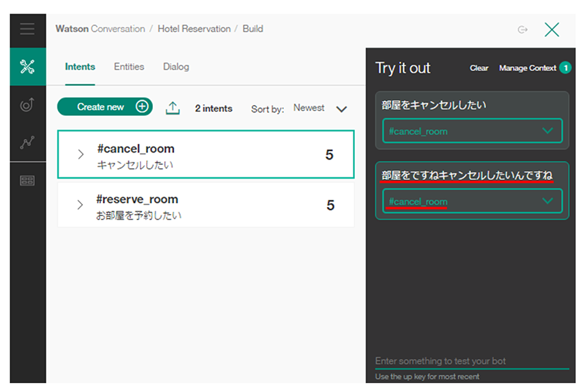This screenshot has width=587, height=392.
Task: Expand the #cancel_room intent chevron
Action: (x=81, y=154)
